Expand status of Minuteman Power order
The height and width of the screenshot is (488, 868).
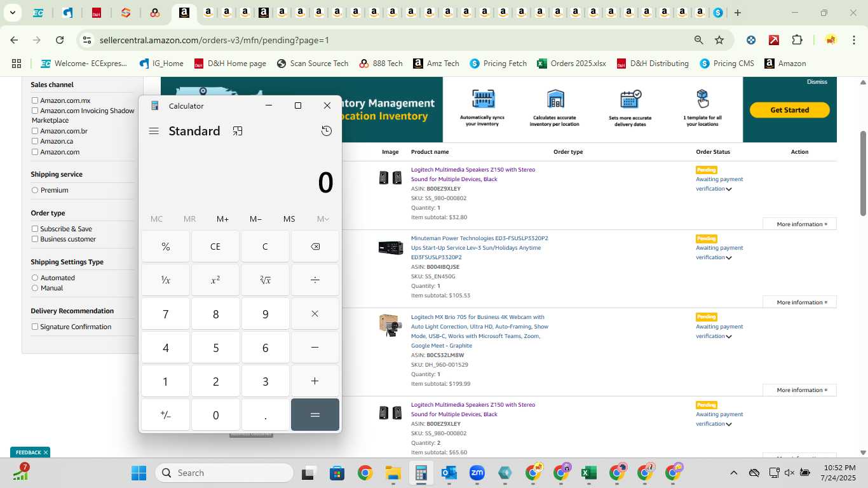pos(729,257)
